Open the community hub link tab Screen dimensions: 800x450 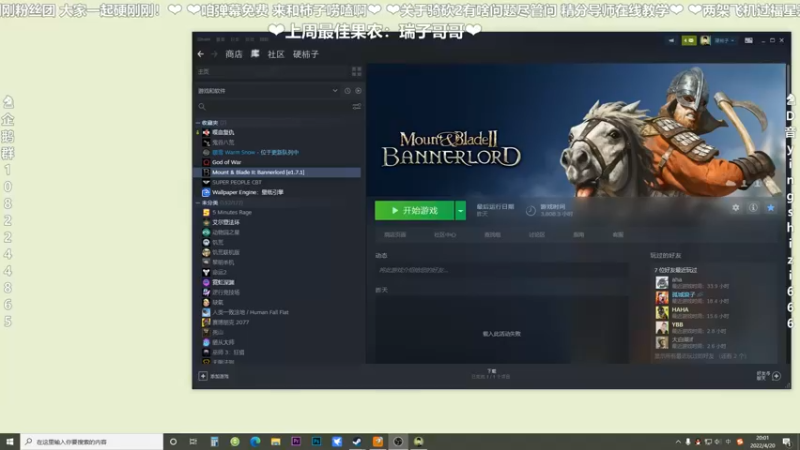[x=445, y=235]
